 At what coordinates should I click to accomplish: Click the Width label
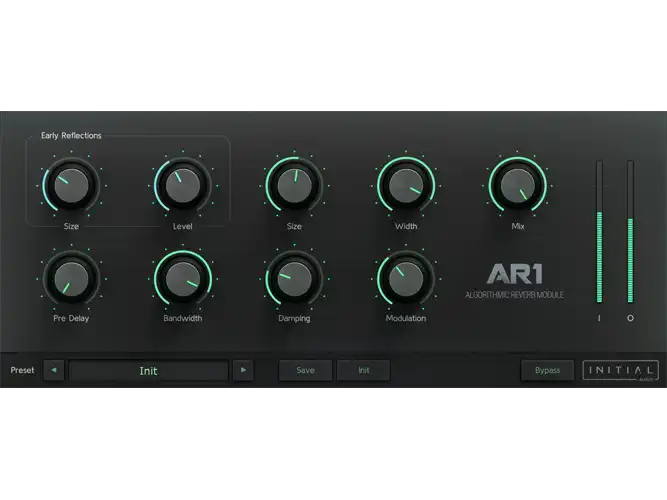tap(406, 226)
